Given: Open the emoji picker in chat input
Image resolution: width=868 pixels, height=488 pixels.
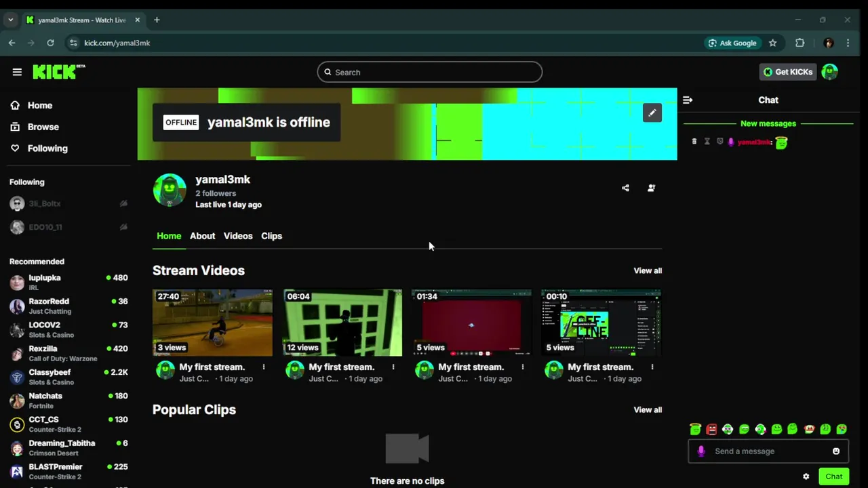Looking at the screenshot, I should 836,451.
